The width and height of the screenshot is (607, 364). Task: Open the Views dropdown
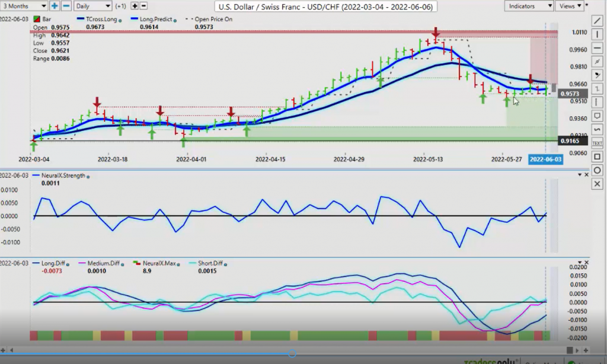570,6
